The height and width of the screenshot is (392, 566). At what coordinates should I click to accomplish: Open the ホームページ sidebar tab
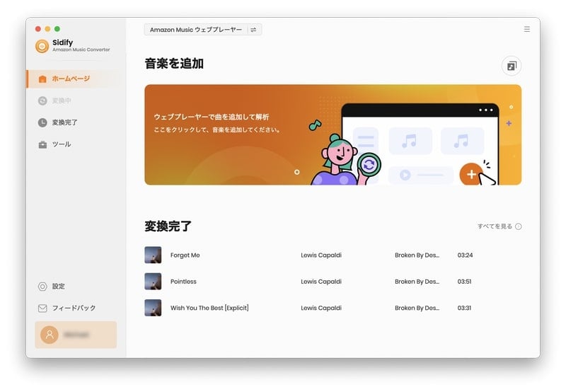(x=76, y=79)
